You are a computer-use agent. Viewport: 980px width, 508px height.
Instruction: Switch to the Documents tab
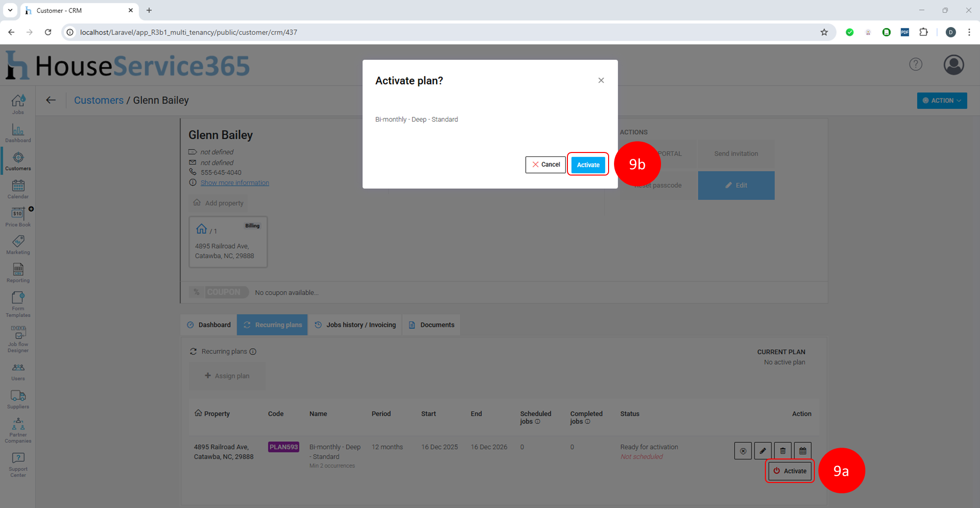(x=431, y=325)
